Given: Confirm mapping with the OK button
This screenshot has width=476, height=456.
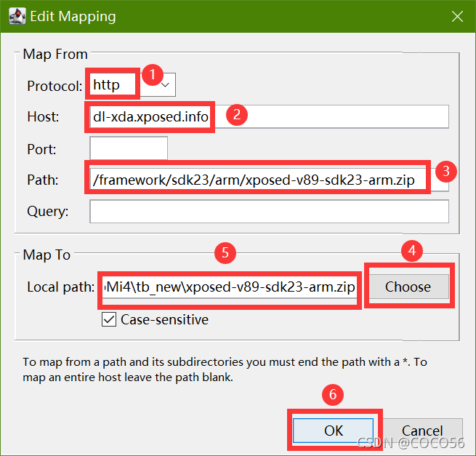Looking at the screenshot, I should pos(333,430).
